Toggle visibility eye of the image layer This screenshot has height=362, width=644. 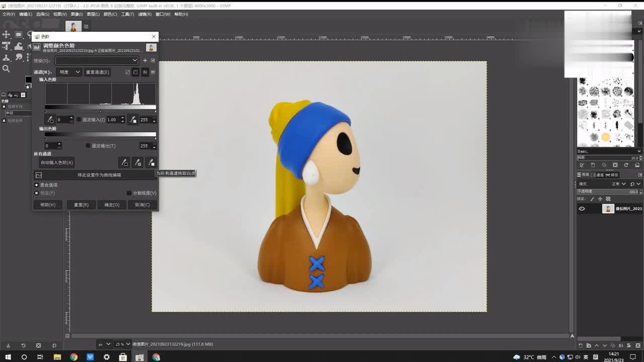click(582, 209)
